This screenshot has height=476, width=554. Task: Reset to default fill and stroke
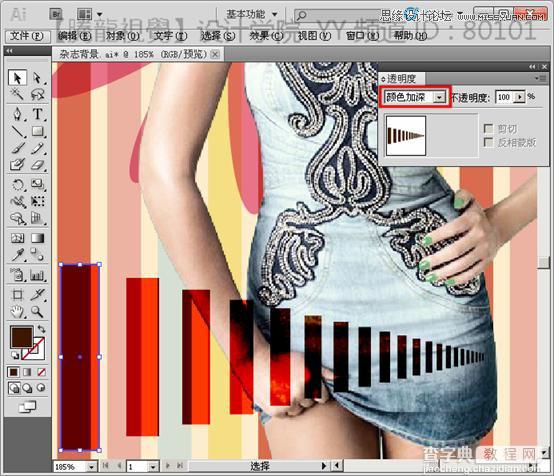(x=14, y=354)
